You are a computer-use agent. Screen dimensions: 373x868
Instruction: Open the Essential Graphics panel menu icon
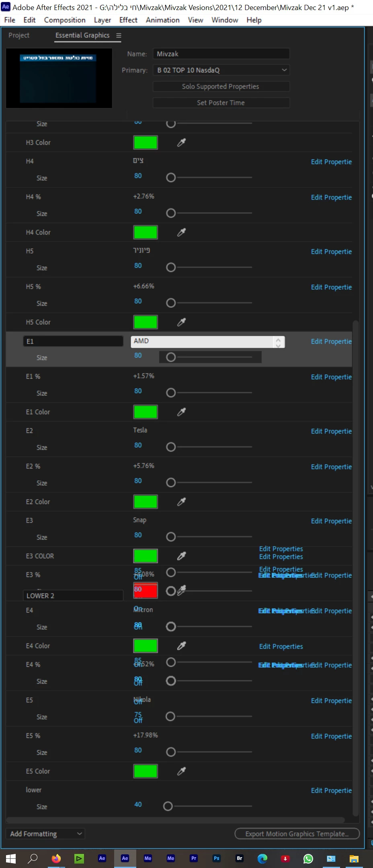[119, 35]
